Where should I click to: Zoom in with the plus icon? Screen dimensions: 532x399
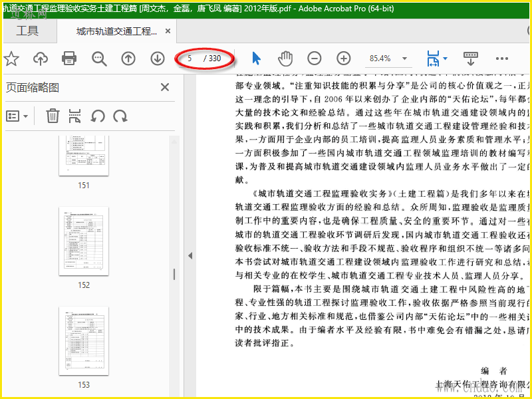pyautogui.click(x=344, y=59)
